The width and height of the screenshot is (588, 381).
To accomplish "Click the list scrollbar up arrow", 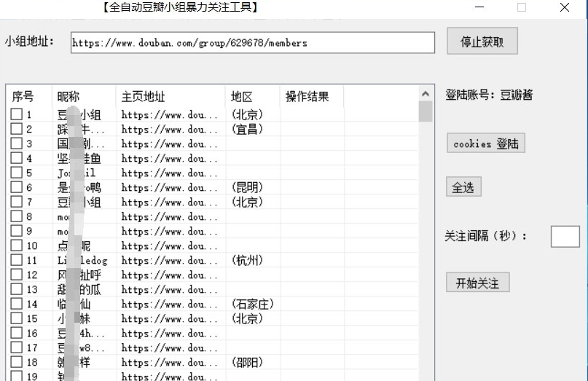I will pos(426,94).
